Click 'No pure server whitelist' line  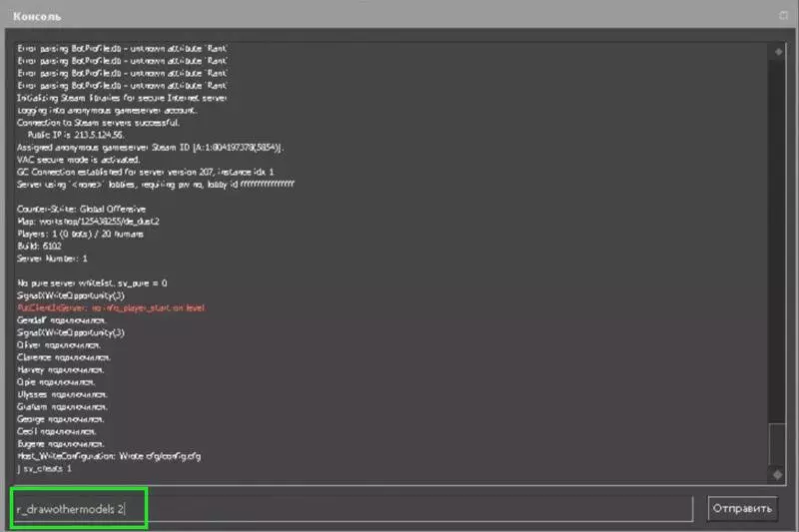[92, 283]
